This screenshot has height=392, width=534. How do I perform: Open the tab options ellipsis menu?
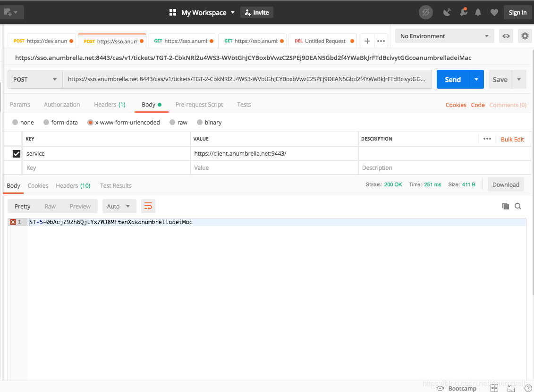coord(381,41)
